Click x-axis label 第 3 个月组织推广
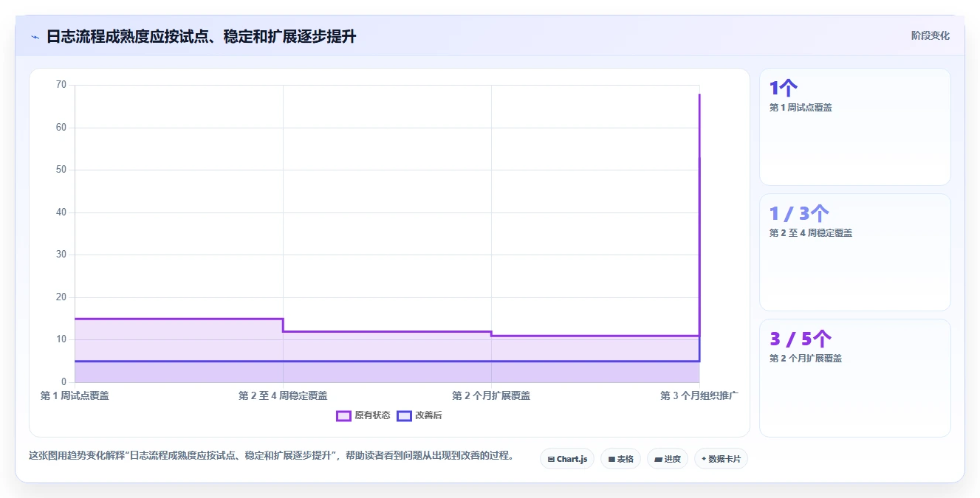This screenshot has height=498, width=980. click(699, 395)
